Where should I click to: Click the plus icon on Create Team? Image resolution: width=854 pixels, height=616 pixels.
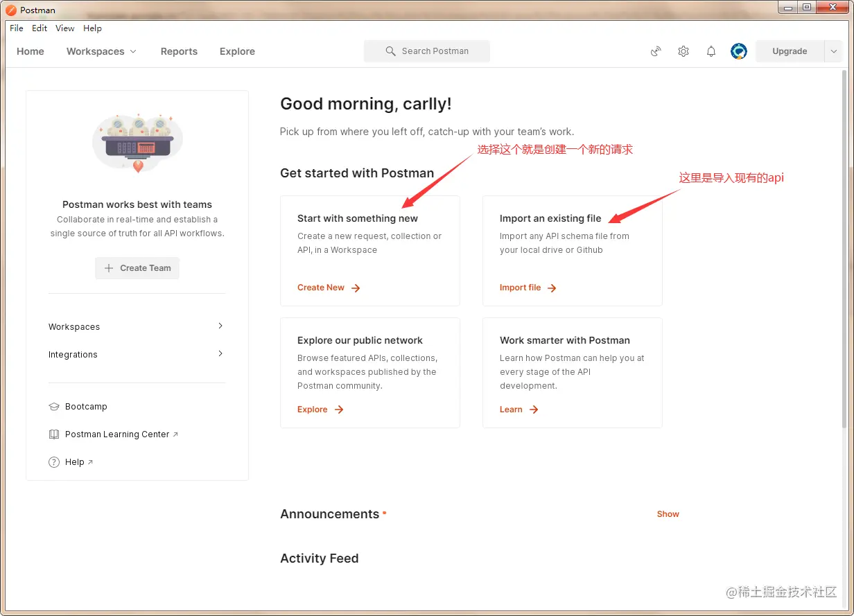click(109, 268)
